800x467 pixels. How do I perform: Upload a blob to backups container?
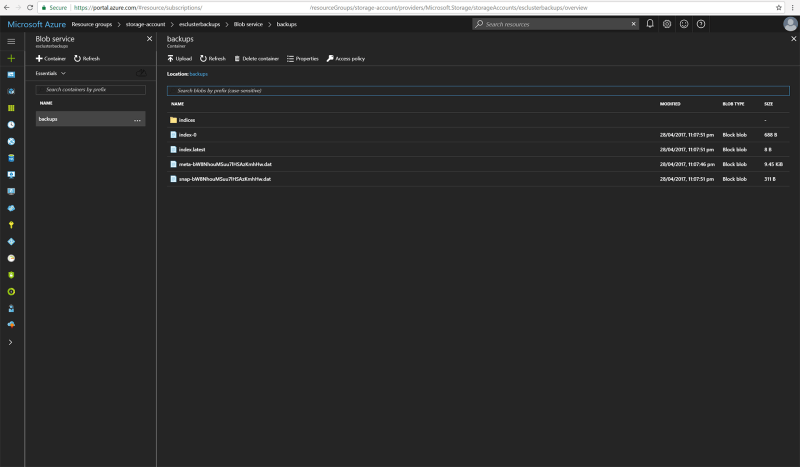point(180,59)
